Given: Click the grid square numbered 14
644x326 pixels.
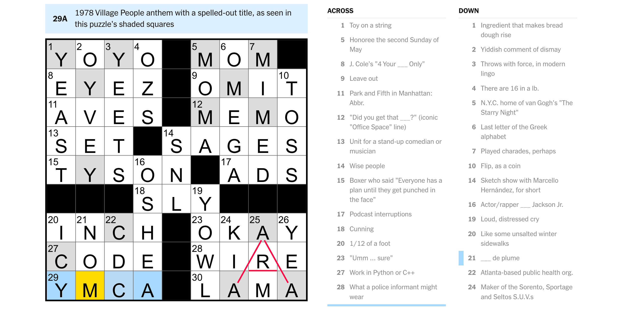Looking at the screenshot, I should [x=176, y=141].
